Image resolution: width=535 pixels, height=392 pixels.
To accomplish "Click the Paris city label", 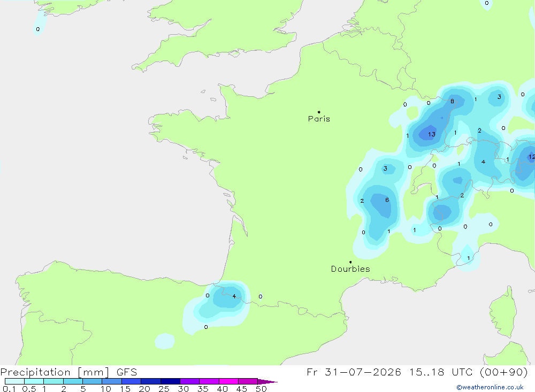I will point(319,119).
